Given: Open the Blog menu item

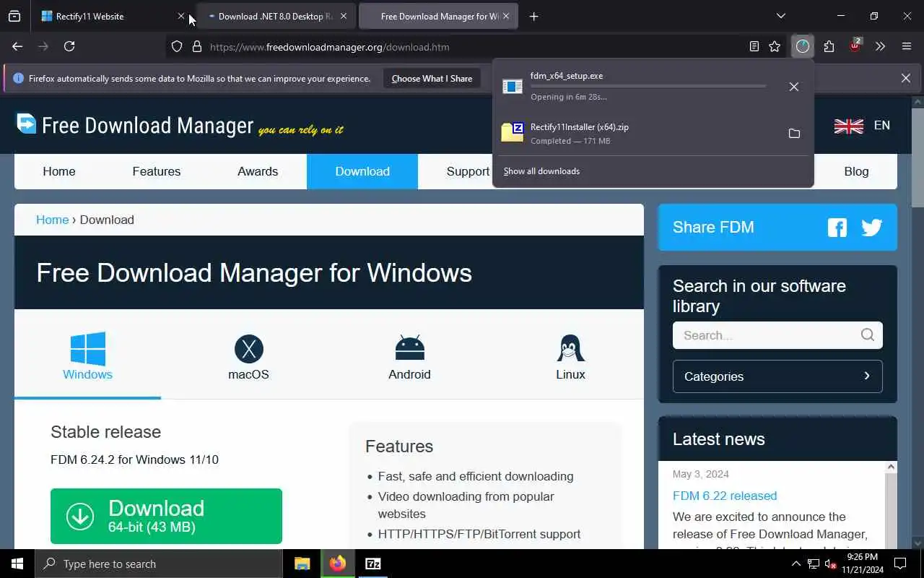Looking at the screenshot, I should tap(856, 171).
